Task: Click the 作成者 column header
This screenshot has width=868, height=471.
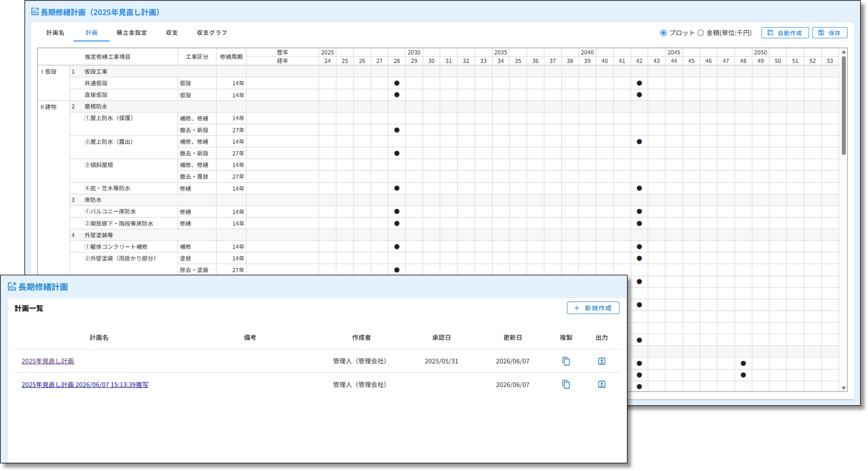Action: [x=361, y=338]
